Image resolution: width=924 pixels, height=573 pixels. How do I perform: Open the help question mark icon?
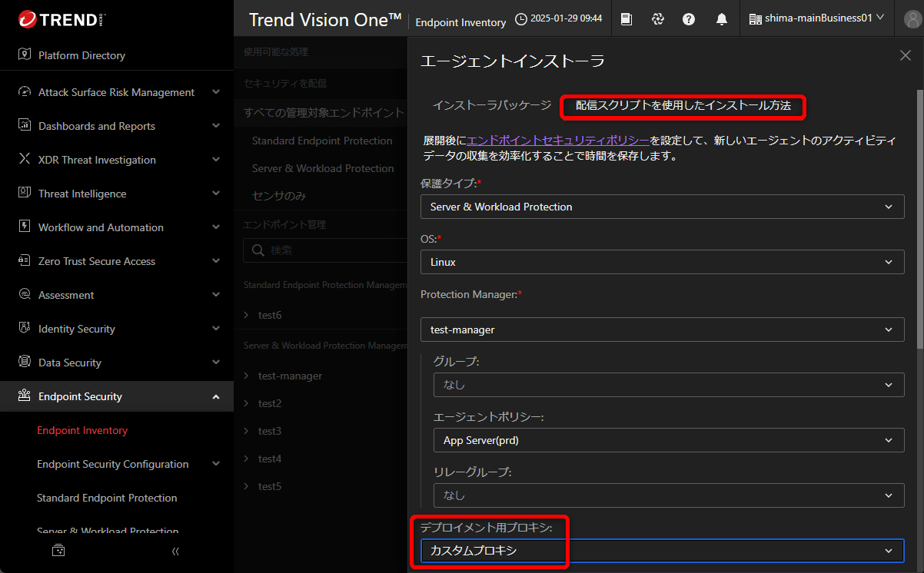pyautogui.click(x=689, y=19)
